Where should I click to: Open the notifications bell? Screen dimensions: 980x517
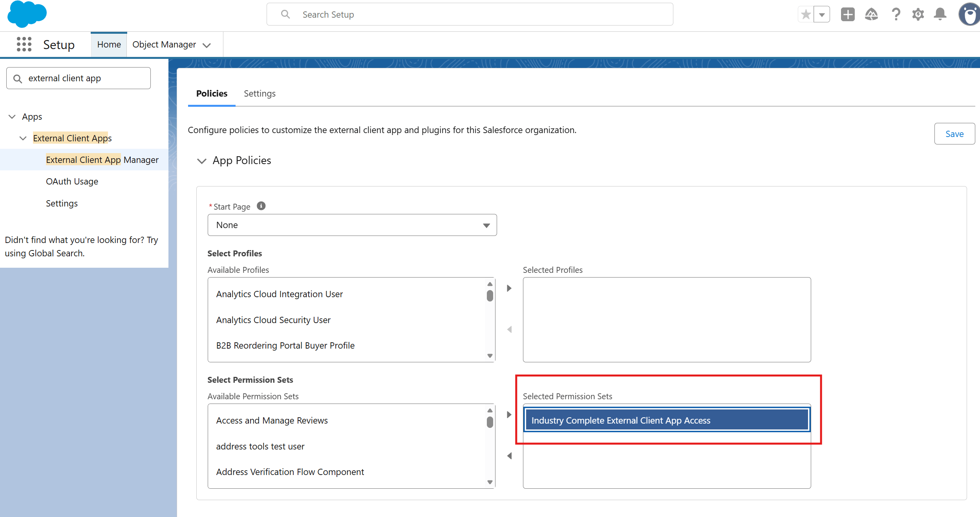point(940,15)
